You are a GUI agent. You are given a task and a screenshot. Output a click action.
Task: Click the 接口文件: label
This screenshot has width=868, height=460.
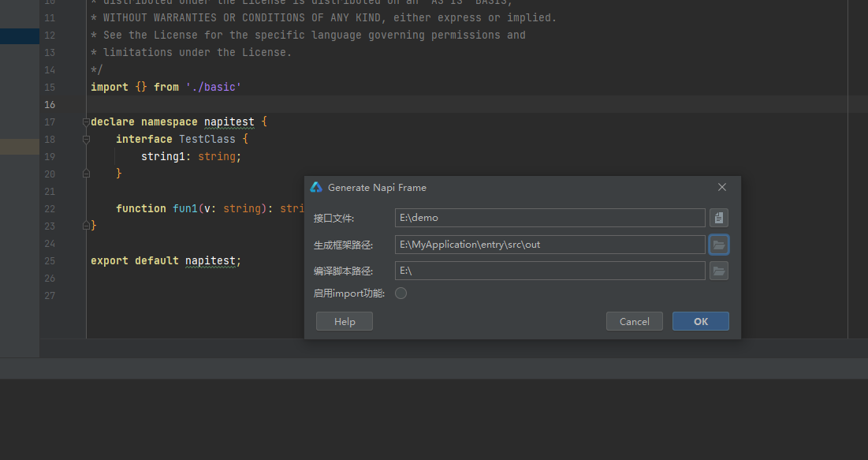pyautogui.click(x=333, y=219)
